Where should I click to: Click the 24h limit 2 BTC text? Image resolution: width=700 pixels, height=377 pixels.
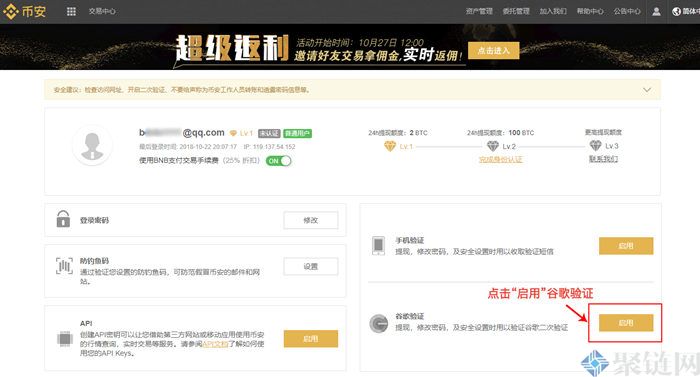[398, 133]
